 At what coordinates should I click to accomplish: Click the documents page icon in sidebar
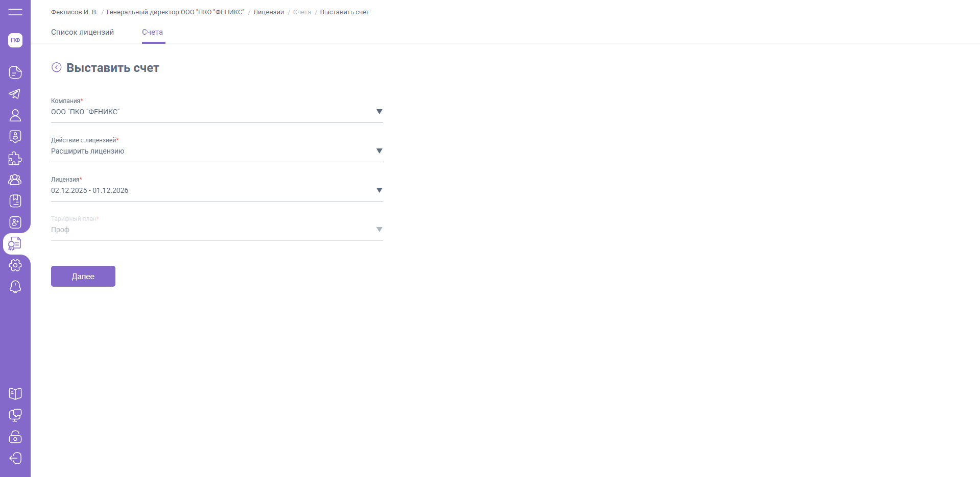coord(15,72)
